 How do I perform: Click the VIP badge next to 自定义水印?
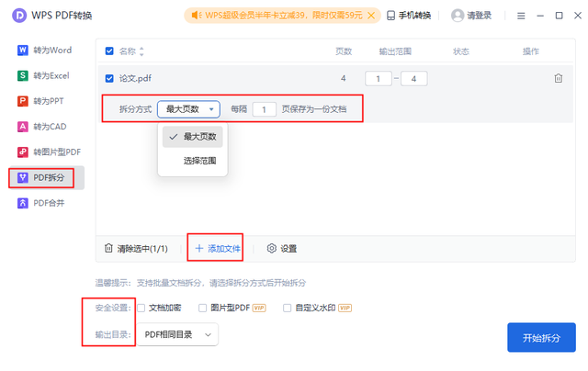click(x=345, y=308)
